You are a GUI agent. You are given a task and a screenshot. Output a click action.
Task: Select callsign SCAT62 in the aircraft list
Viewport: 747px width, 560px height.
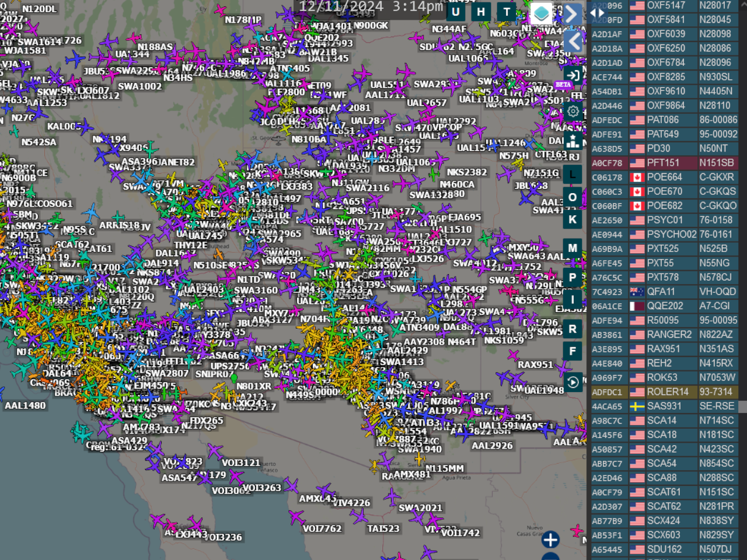click(x=664, y=506)
